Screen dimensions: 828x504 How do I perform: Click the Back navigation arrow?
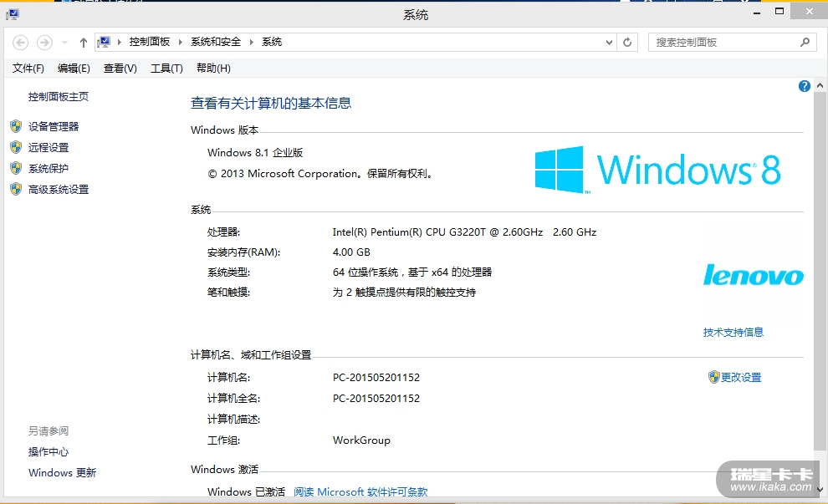click(x=21, y=43)
